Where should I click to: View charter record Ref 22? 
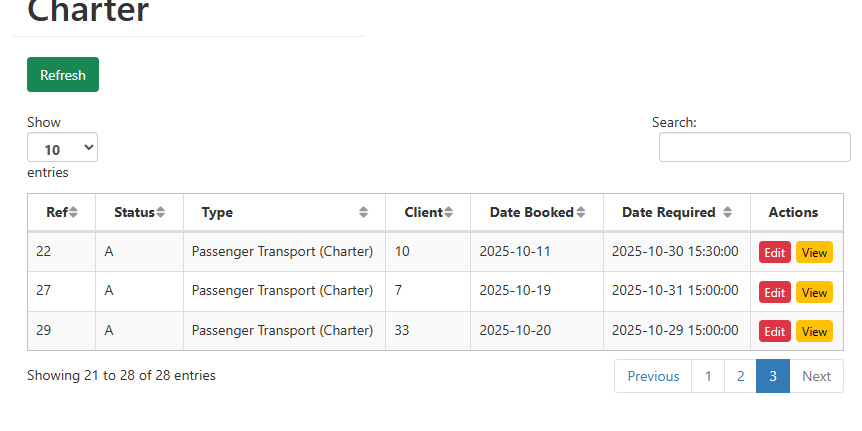pos(814,252)
